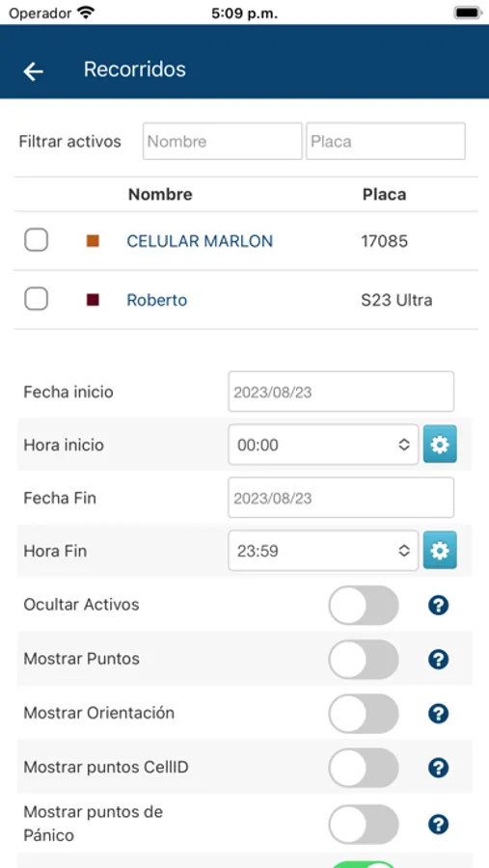489x868 pixels.
Task: Check the CELULAR MARLON checkbox
Action: (x=36, y=240)
